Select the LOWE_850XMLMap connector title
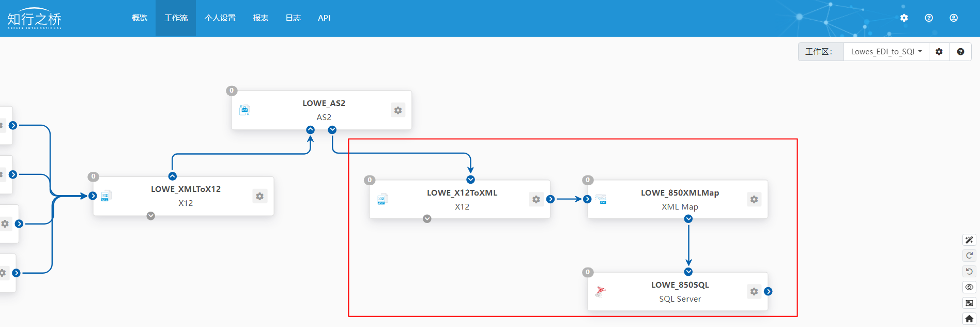This screenshot has height=327, width=980. click(x=680, y=193)
